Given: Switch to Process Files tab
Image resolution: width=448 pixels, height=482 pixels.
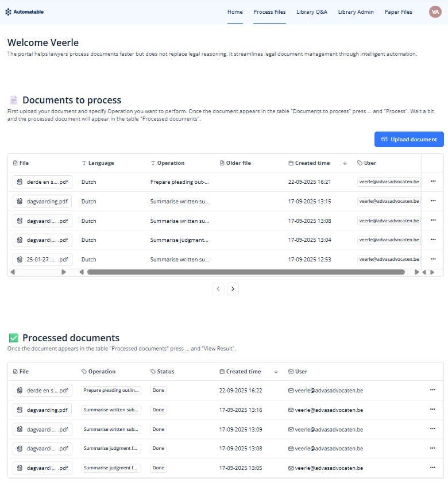Looking at the screenshot, I should point(269,12).
